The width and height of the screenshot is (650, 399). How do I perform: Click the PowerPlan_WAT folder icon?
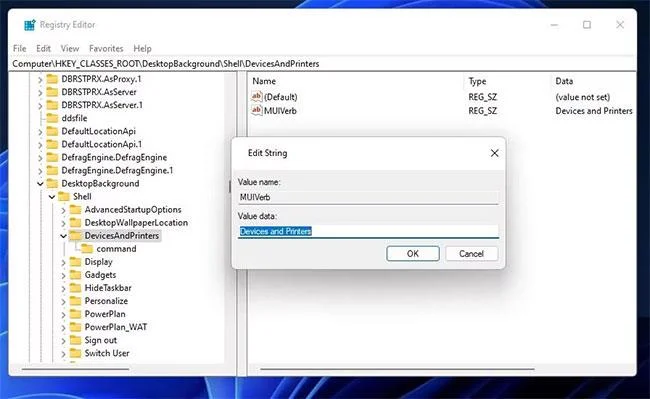point(75,327)
